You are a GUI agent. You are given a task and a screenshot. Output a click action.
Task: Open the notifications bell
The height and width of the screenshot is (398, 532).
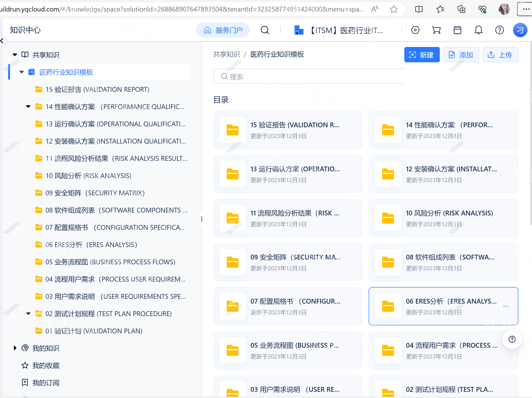click(x=478, y=30)
